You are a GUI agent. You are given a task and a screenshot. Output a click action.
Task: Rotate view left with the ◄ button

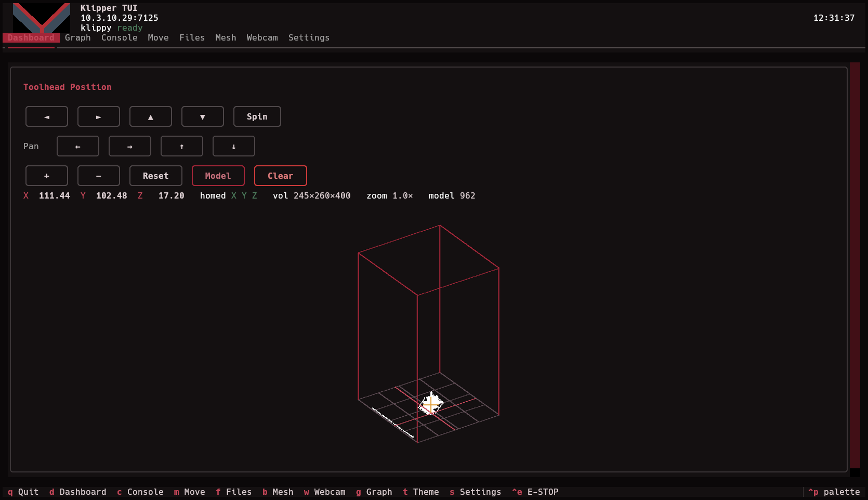click(47, 116)
